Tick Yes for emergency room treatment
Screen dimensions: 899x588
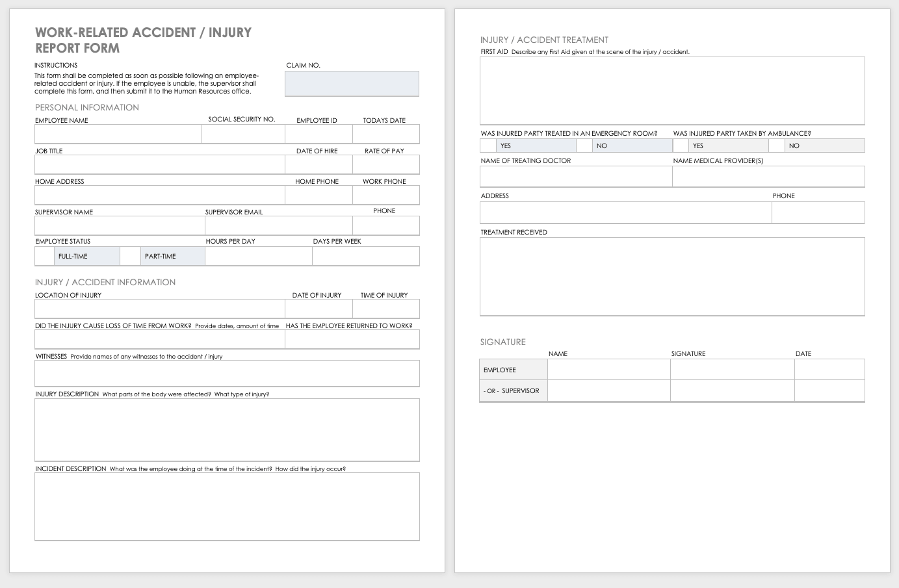point(488,146)
